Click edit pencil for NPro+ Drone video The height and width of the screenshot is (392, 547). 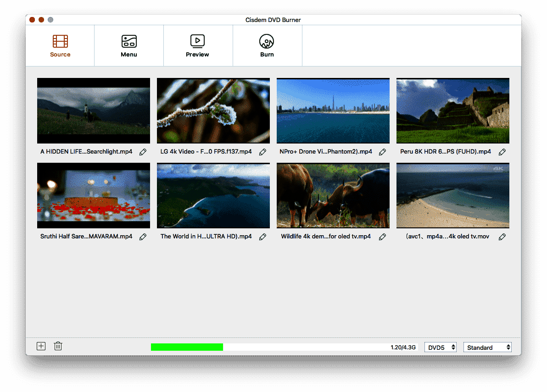[x=382, y=152]
